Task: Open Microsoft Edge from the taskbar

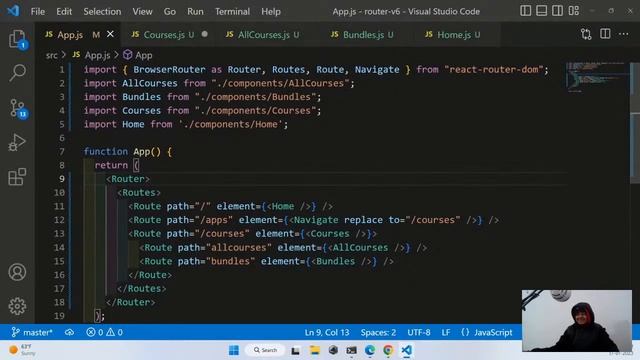Action: point(370,350)
